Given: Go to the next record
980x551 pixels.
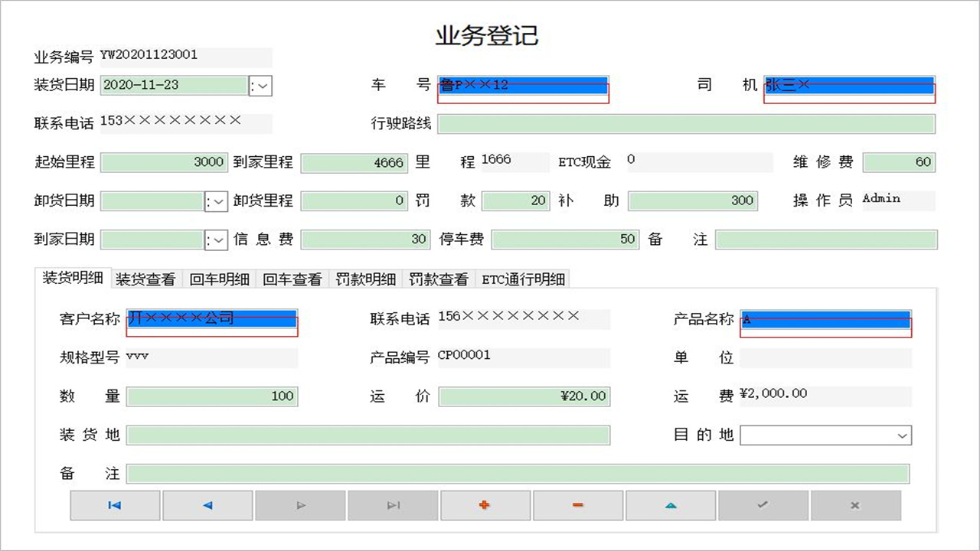Looking at the screenshot, I should (x=300, y=505).
